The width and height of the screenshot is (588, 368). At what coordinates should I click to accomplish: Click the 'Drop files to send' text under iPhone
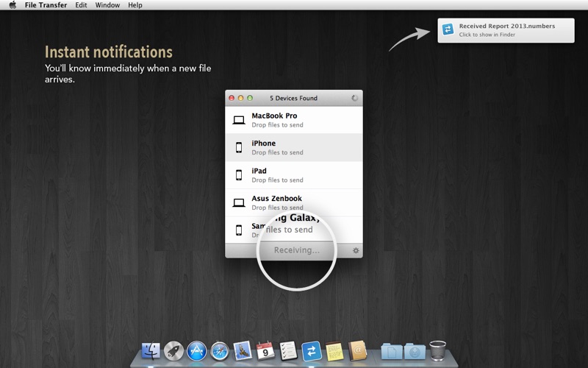tap(277, 152)
